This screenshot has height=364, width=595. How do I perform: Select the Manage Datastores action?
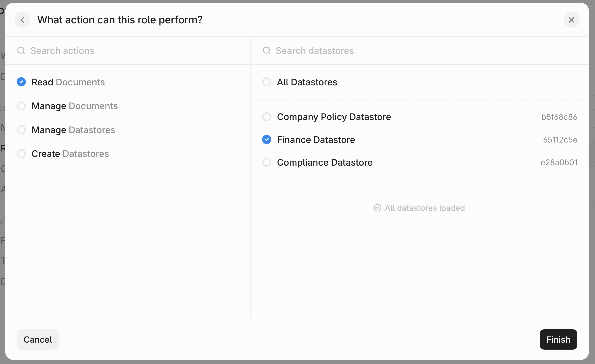(x=21, y=130)
